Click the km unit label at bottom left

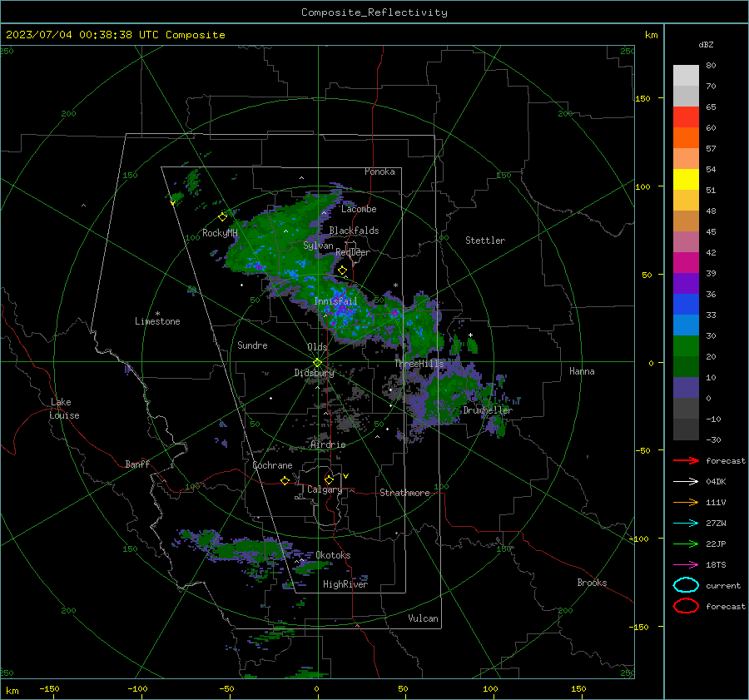pos(12,691)
